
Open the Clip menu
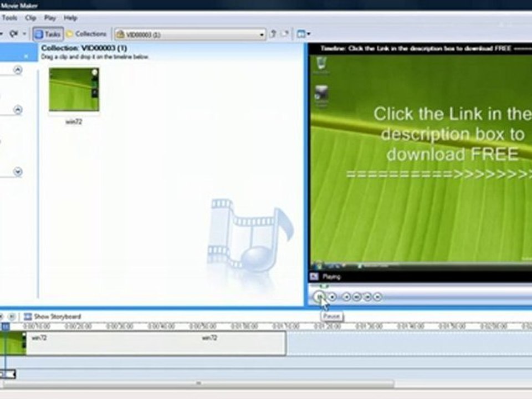tap(30, 18)
